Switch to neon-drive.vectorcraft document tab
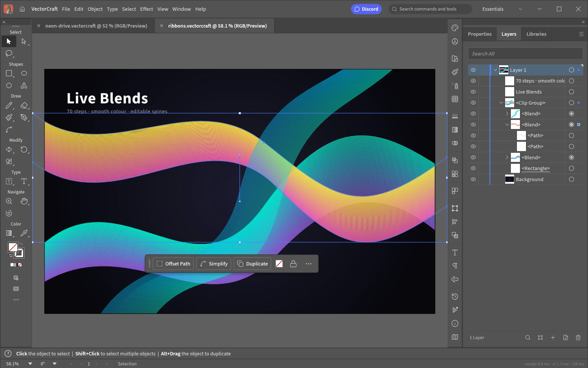Viewport: 588px width, 368px height. (x=96, y=26)
